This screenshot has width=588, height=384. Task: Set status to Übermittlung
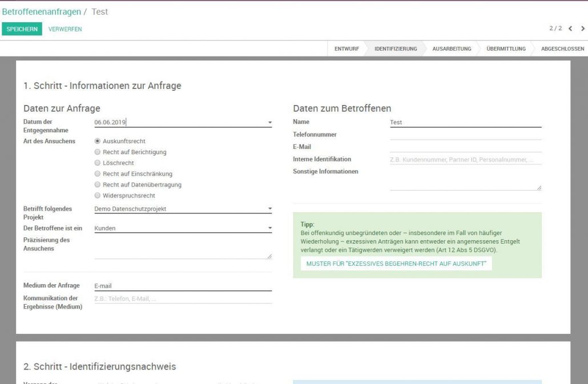[x=506, y=49]
